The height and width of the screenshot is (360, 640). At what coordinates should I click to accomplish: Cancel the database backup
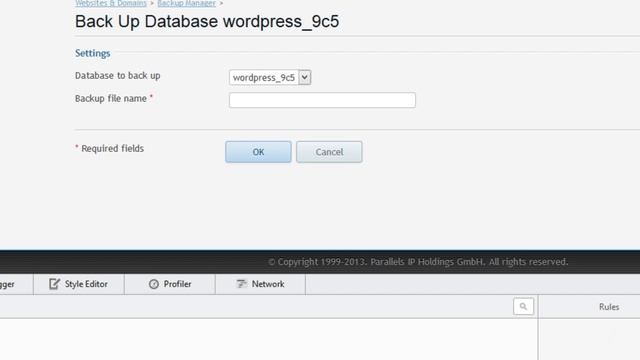click(329, 152)
